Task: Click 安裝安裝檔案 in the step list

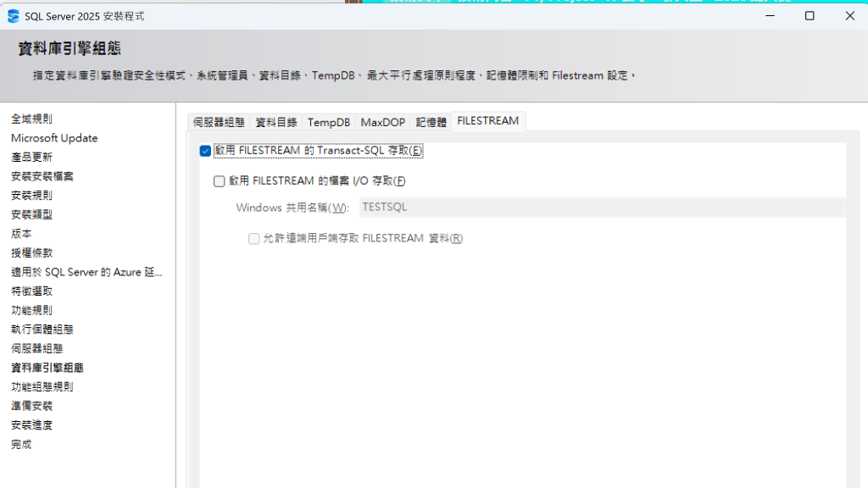Action: coord(42,176)
